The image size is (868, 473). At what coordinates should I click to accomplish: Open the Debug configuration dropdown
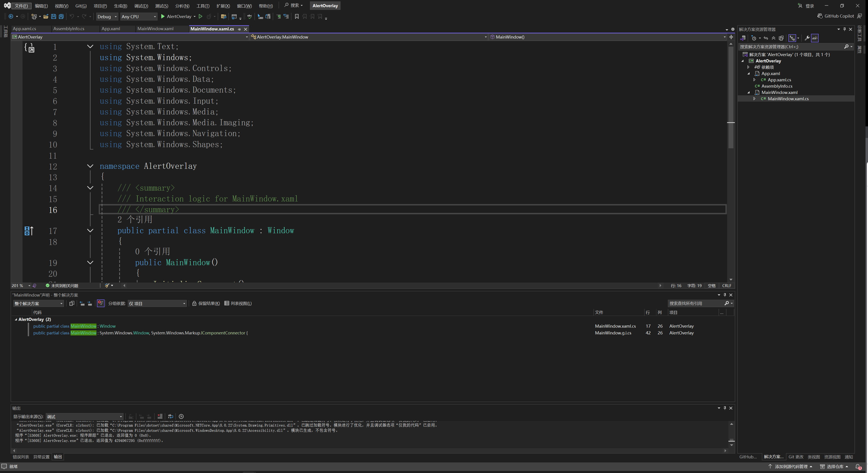(107, 16)
